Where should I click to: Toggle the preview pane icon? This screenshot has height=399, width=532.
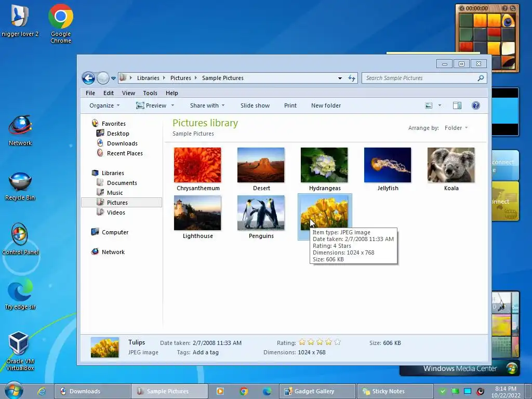point(457,105)
